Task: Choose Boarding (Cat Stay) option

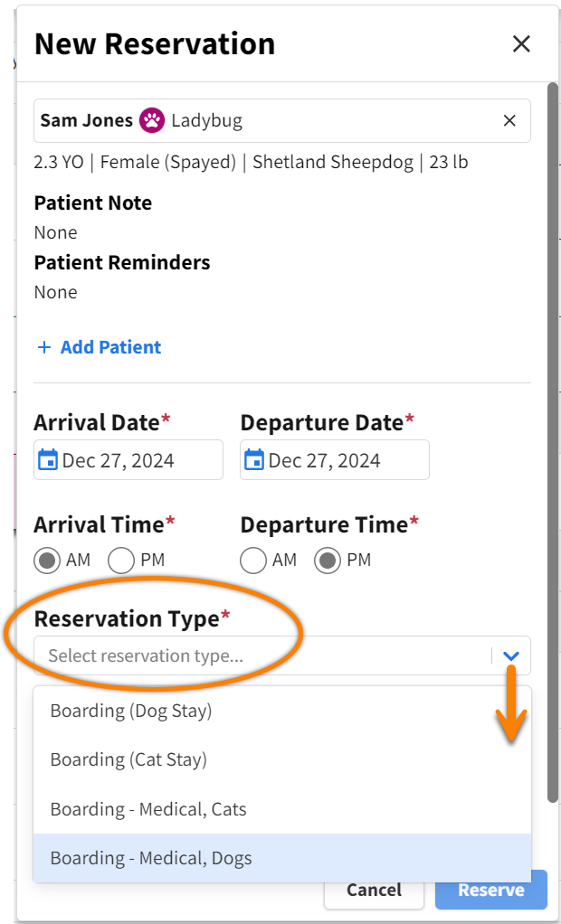Action: [x=127, y=759]
